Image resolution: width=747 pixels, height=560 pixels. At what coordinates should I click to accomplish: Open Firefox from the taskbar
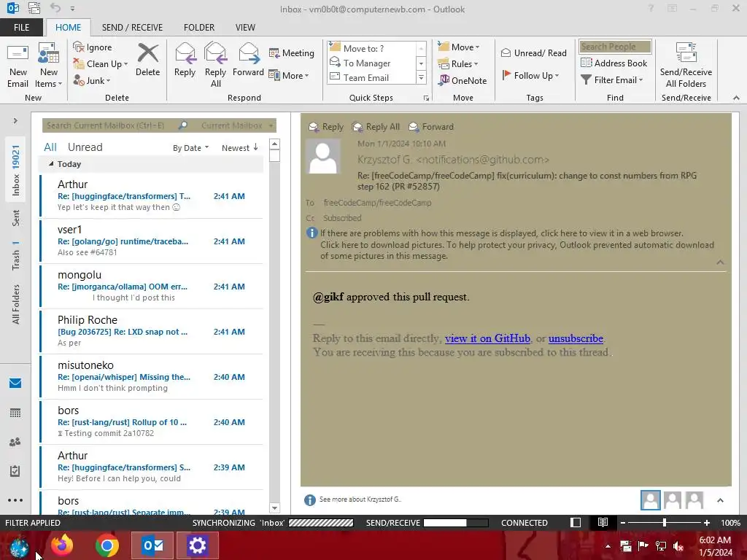tap(63, 545)
